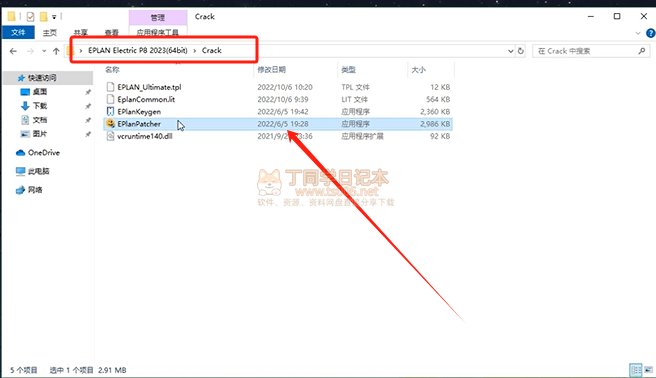Open 网络 (Network) in the sidebar
Screen dimensions: 656x378
35,190
